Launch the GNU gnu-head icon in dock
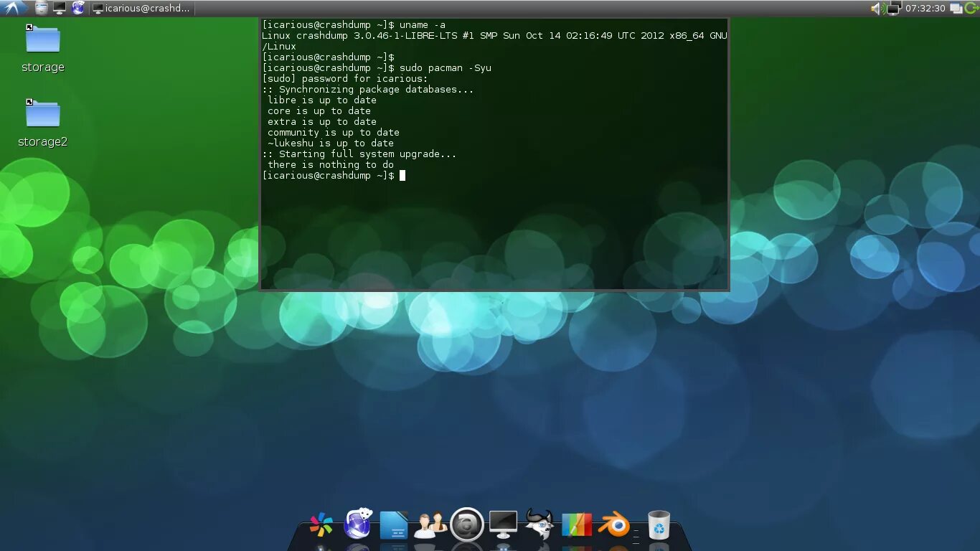This screenshot has width=980, height=551. click(x=540, y=524)
